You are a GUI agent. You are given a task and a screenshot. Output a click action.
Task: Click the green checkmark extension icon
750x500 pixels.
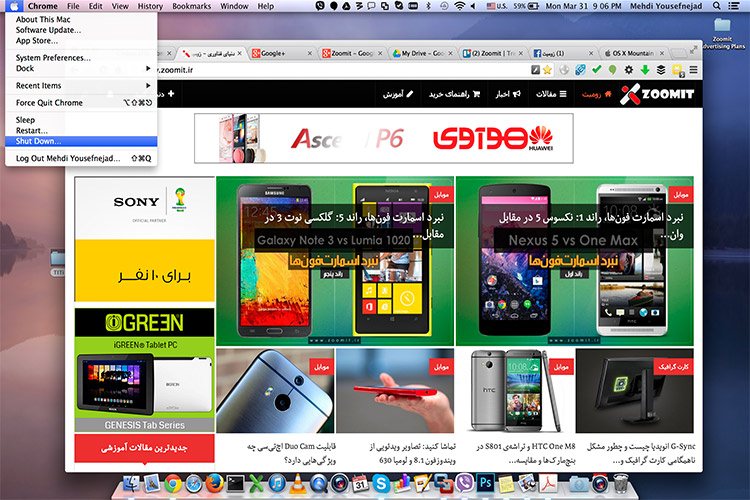coord(596,70)
